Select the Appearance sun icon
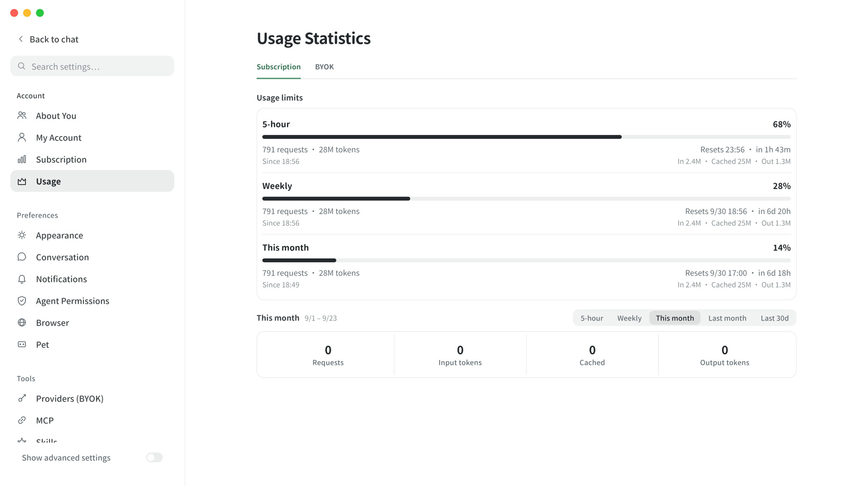This screenshot has height=486, width=868. (22, 235)
